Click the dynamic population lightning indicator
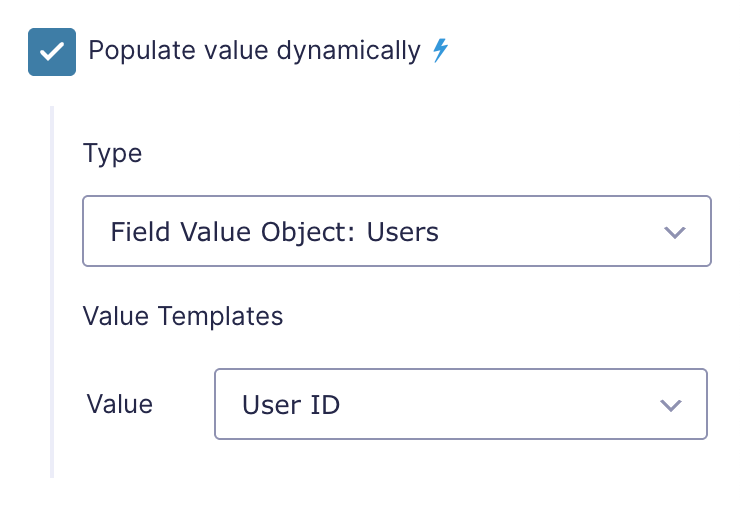 (440, 51)
